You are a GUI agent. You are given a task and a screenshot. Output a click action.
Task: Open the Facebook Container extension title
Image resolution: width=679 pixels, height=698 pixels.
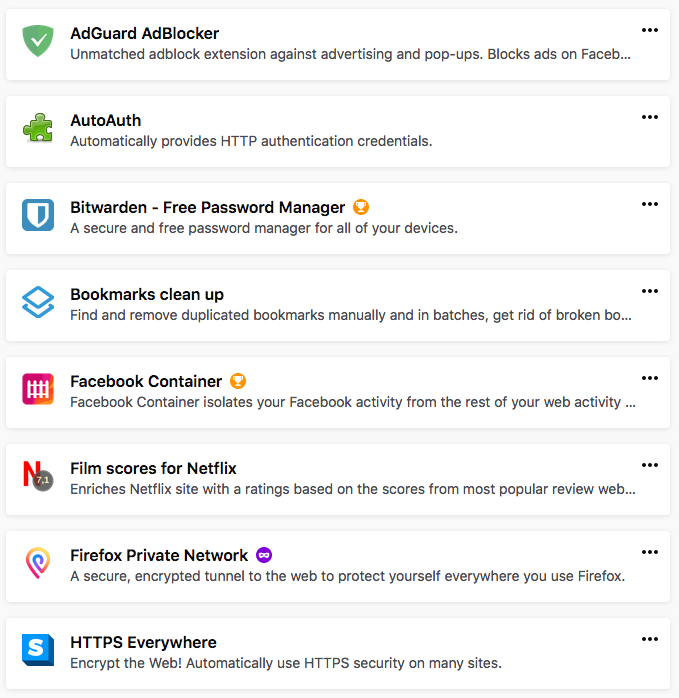pos(146,381)
